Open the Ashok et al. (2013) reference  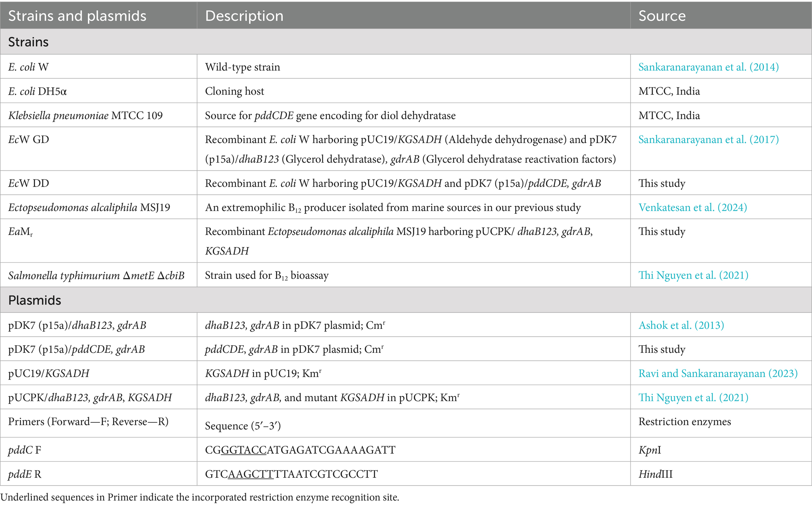coord(681,325)
